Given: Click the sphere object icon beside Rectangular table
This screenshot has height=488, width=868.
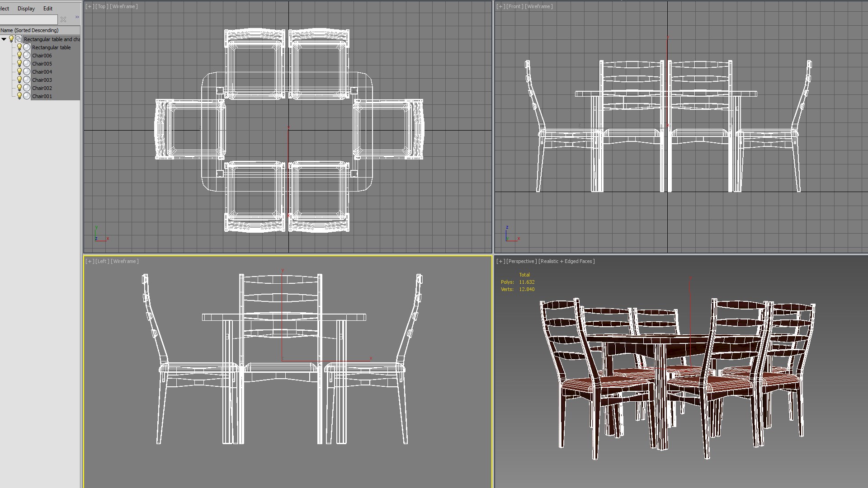Looking at the screenshot, I should click(x=27, y=47).
